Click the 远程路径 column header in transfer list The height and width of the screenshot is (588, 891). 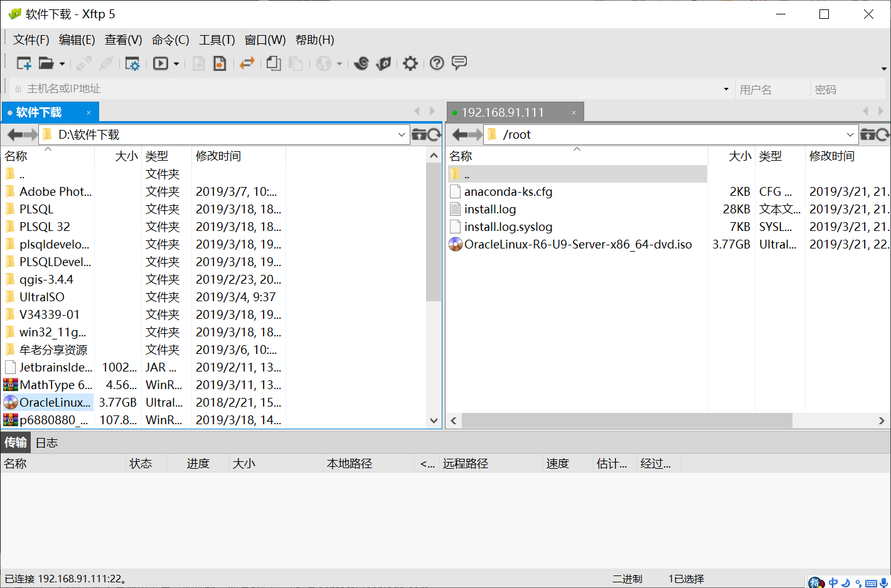(491, 464)
